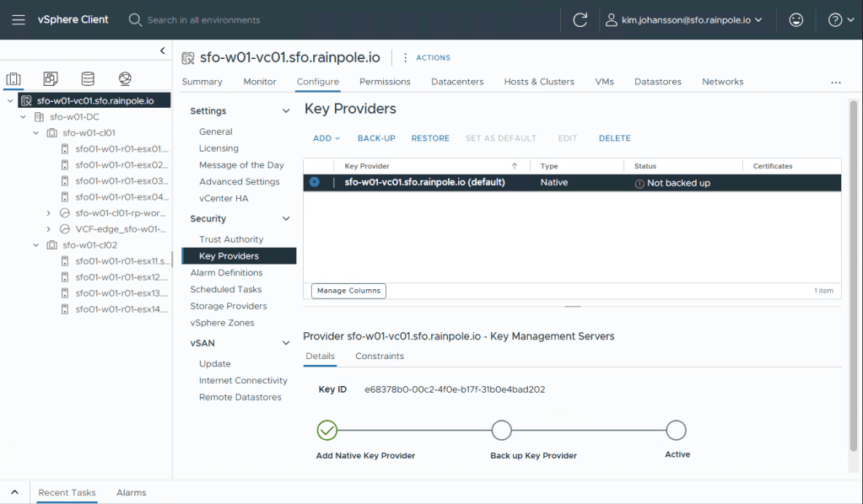Switch to VMs and Templates inventory view
863x504 pixels.
click(x=51, y=79)
